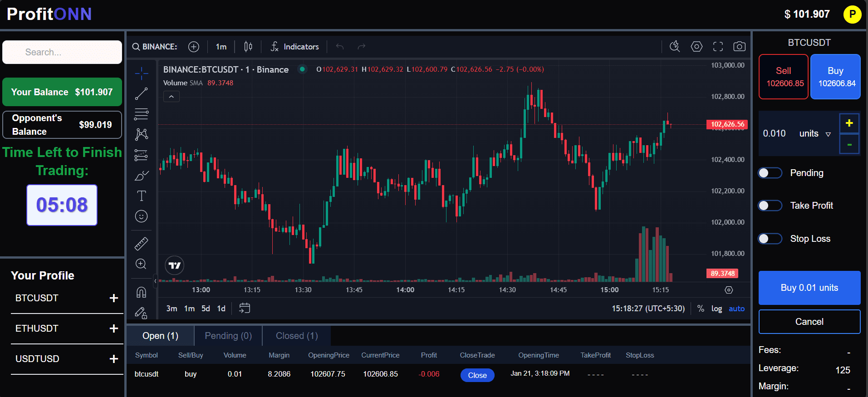Select the Text annotation tool
The height and width of the screenshot is (397, 868).
click(x=141, y=196)
